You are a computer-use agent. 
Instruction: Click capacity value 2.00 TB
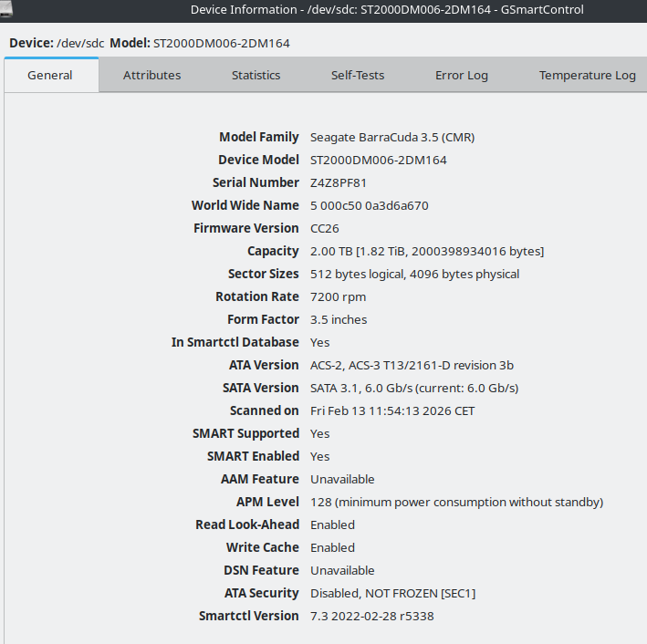click(427, 251)
